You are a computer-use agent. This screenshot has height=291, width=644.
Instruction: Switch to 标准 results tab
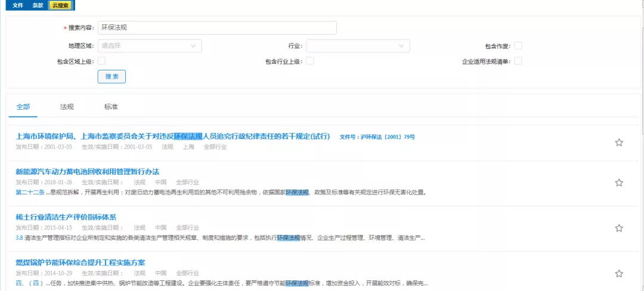point(111,107)
